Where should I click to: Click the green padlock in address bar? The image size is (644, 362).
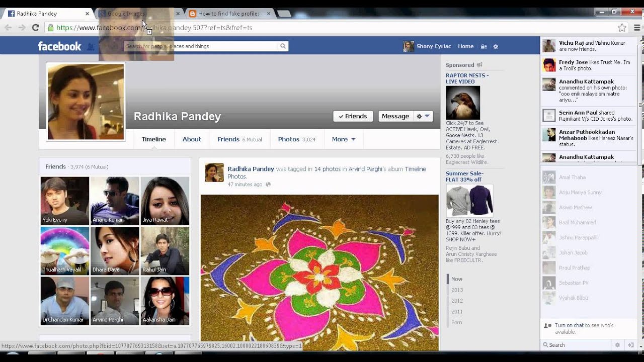point(50,28)
